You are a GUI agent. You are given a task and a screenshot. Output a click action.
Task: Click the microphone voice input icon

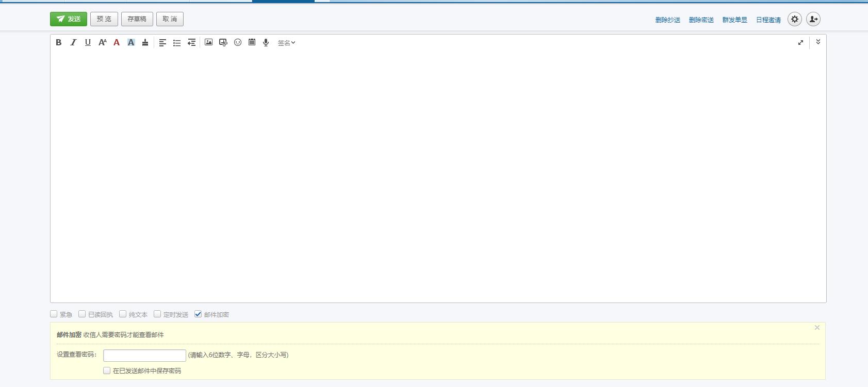pos(266,43)
